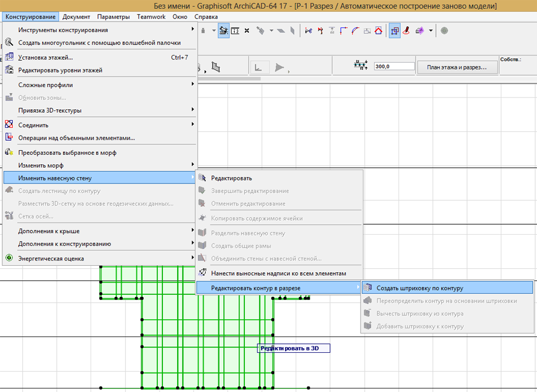Select 'Нанести выносные надписи ко всем элементам'

click(x=278, y=273)
